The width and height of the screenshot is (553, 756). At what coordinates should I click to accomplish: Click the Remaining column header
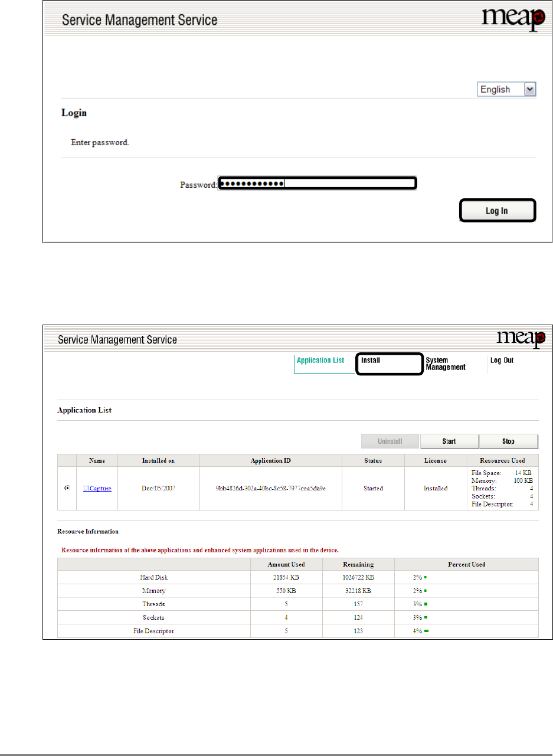[358, 564]
